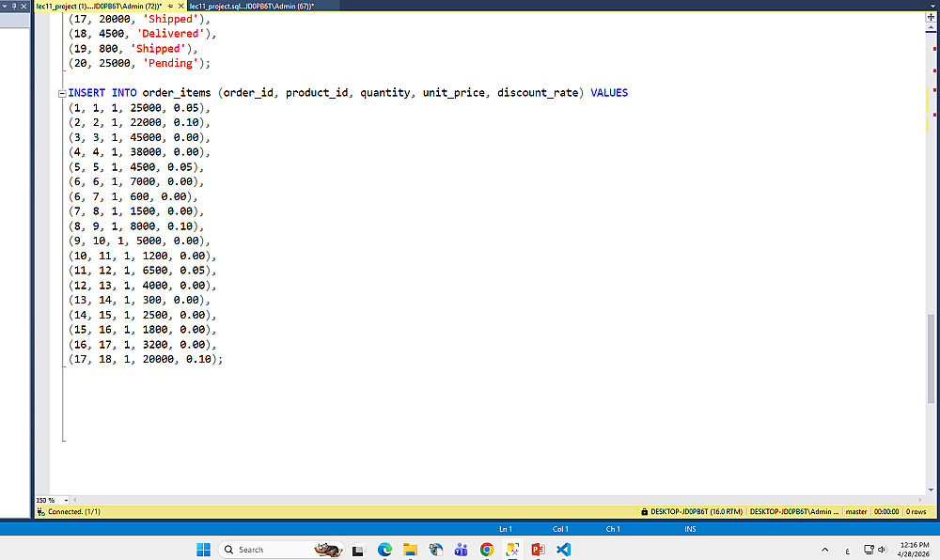Click the master database label in status bar
Screen dimensions: 940x560
pos(856,511)
